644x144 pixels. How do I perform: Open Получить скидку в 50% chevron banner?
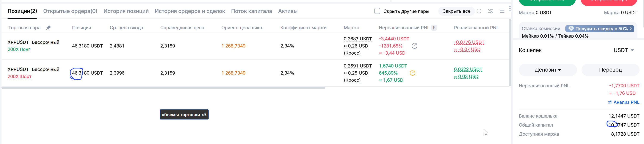(600, 29)
